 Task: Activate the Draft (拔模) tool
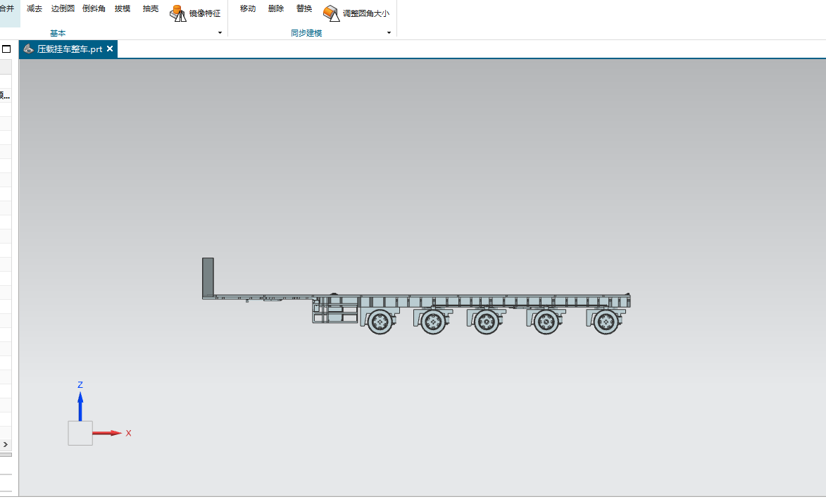123,8
